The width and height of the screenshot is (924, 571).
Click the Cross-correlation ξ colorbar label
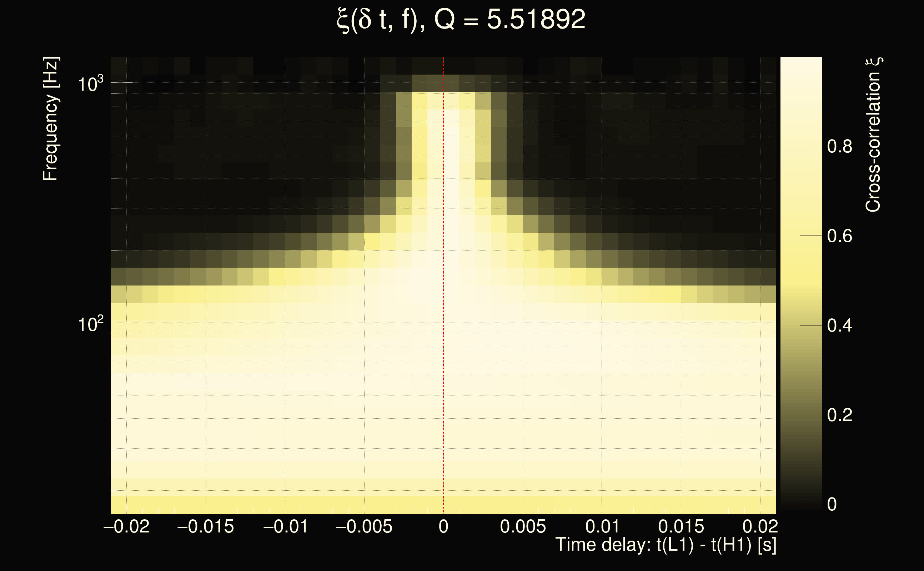(x=873, y=135)
